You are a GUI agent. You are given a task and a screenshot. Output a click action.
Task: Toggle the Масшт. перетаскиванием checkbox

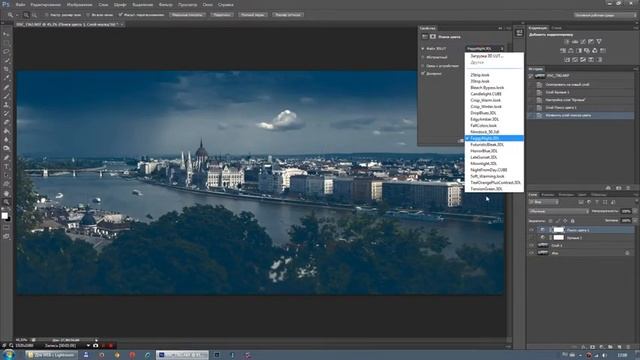(120, 15)
